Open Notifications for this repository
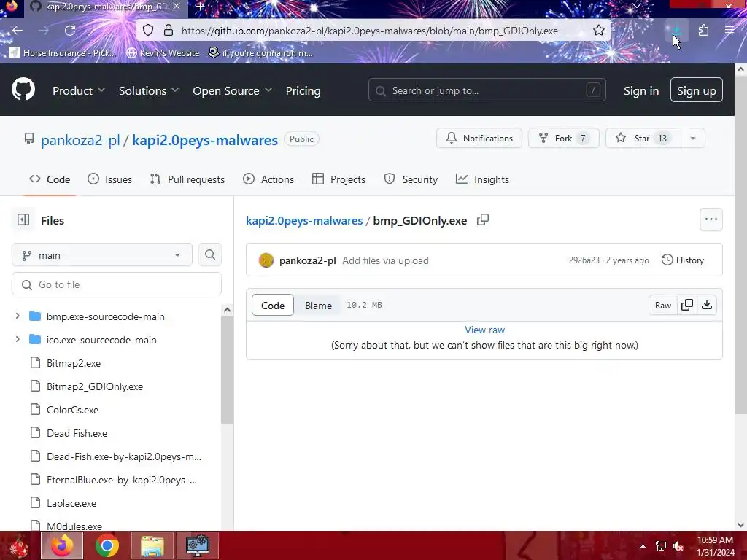Image resolution: width=747 pixels, height=560 pixels. pos(479,138)
